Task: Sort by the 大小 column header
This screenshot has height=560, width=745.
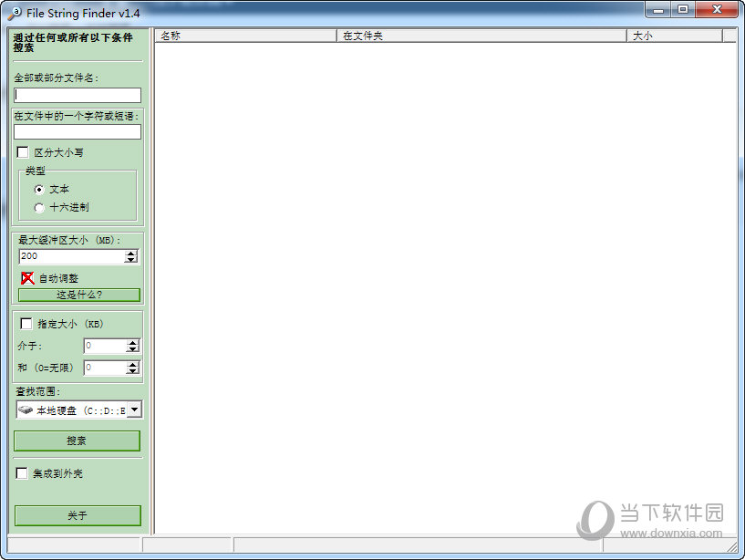Action: 675,36
